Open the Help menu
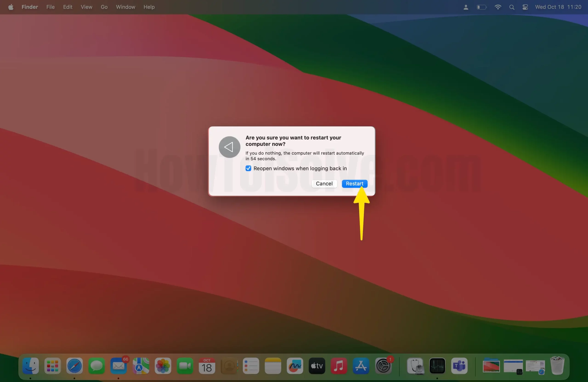 pos(149,7)
